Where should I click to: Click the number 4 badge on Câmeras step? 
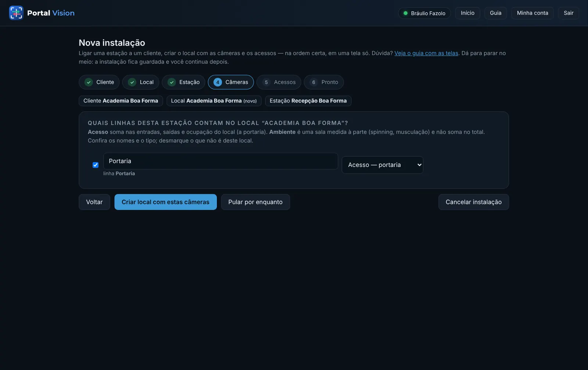[x=218, y=82]
